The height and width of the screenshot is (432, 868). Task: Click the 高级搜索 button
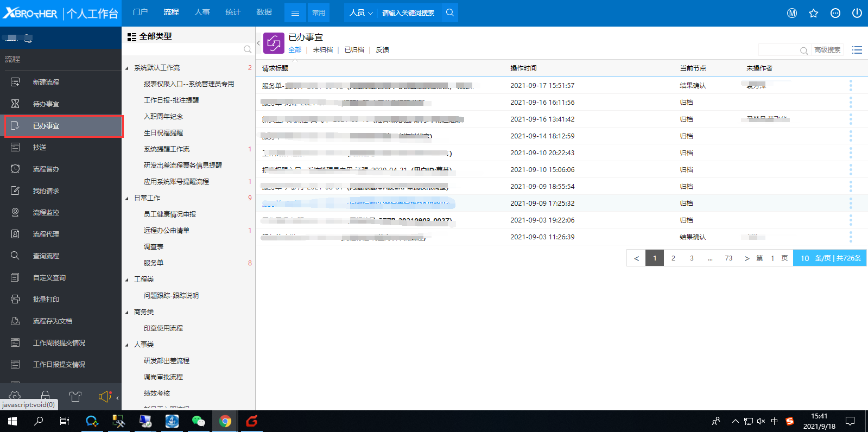coord(827,50)
